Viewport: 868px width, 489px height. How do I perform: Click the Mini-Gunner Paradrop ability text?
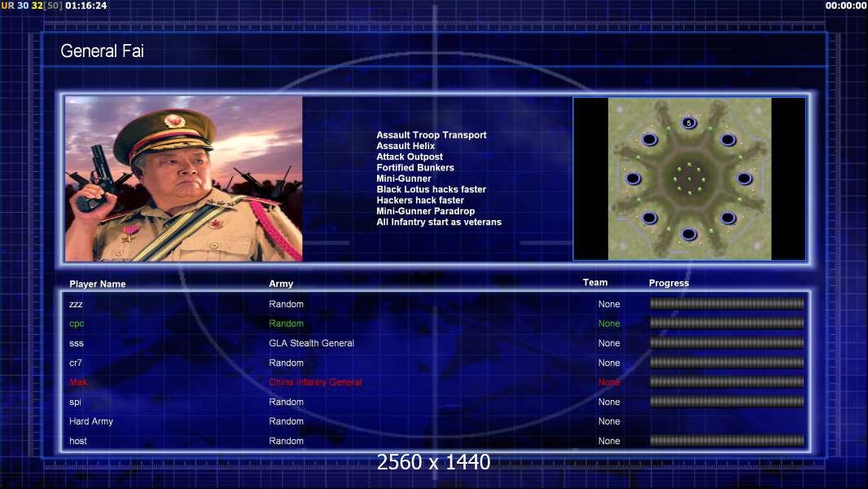point(426,211)
